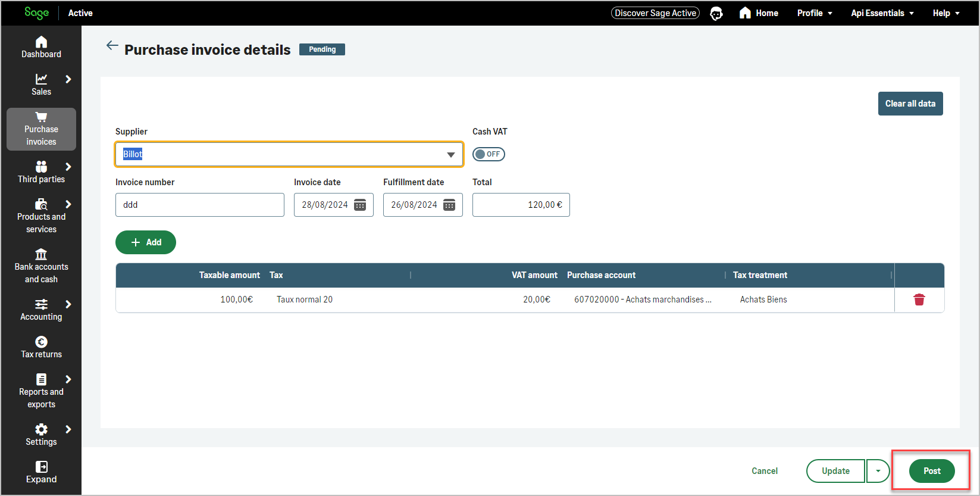Click the Home house icon
980x496 pixels.
[x=745, y=13]
